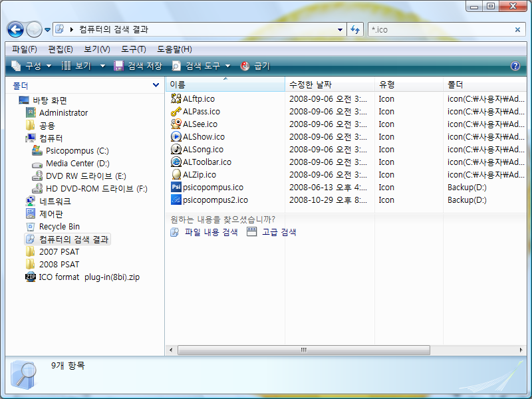This screenshot has width=532, height=399.
Task: Open the 보기(V) menu
Action: (97, 49)
